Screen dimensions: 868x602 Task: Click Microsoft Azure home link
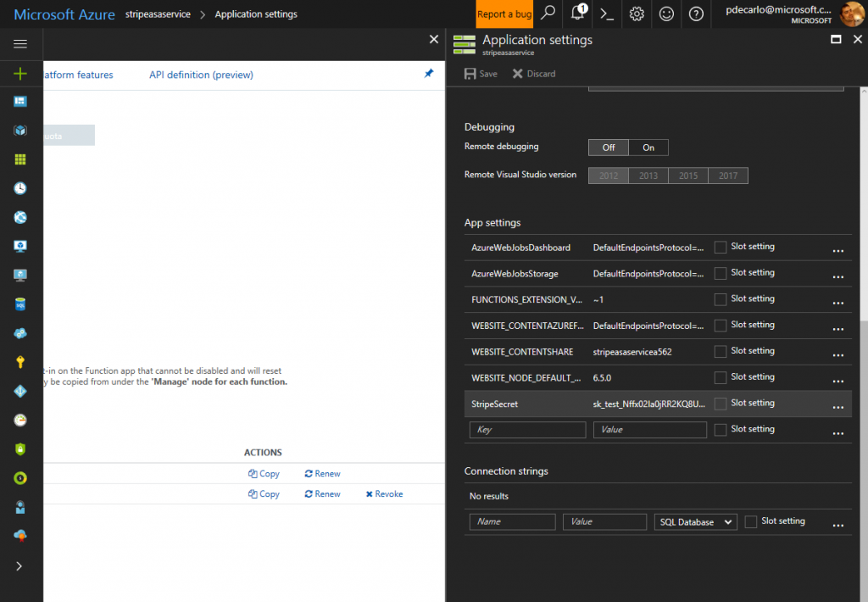pyautogui.click(x=64, y=14)
